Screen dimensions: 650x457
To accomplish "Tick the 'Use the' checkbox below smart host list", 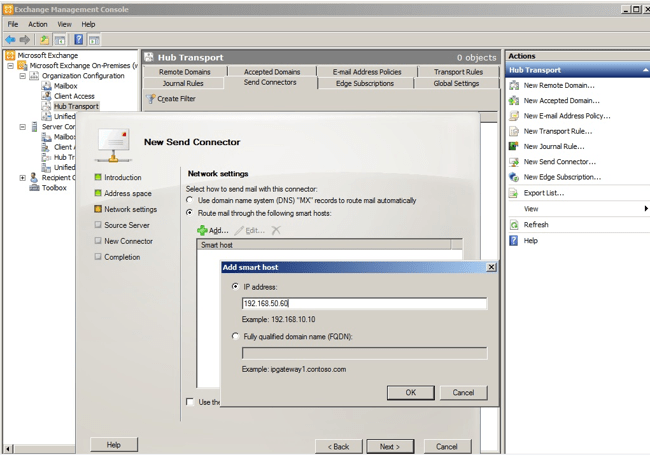I will 190,401.
